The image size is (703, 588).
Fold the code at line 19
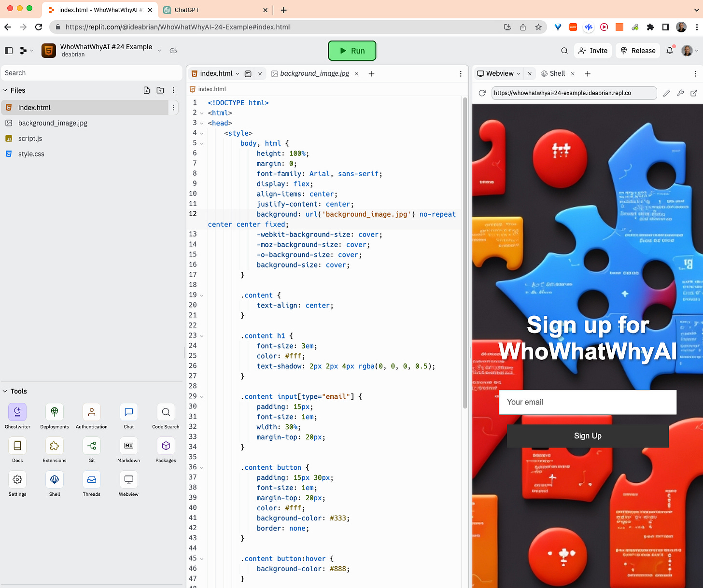pyautogui.click(x=202, y=295)
